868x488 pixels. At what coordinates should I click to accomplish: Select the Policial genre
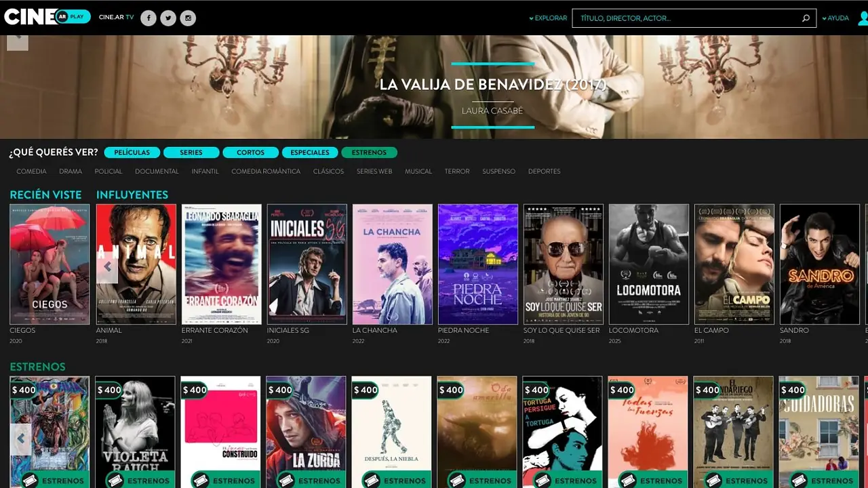pyautogui.click(x=108, y=171)
